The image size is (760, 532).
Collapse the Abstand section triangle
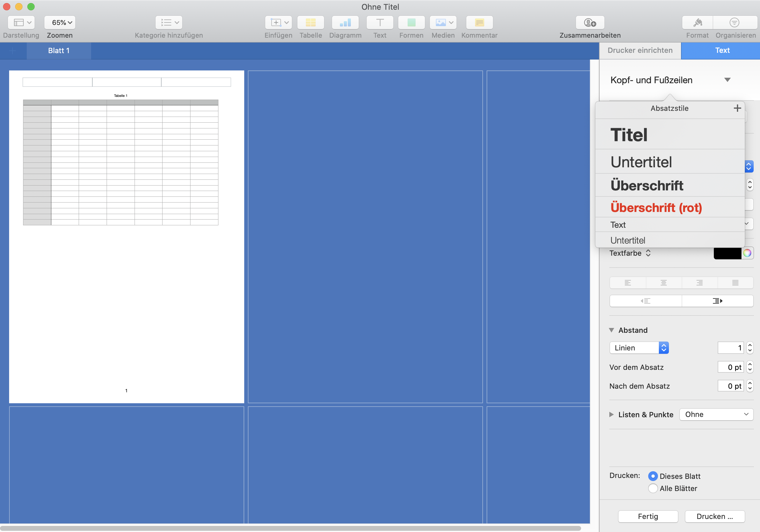(611, 330)
